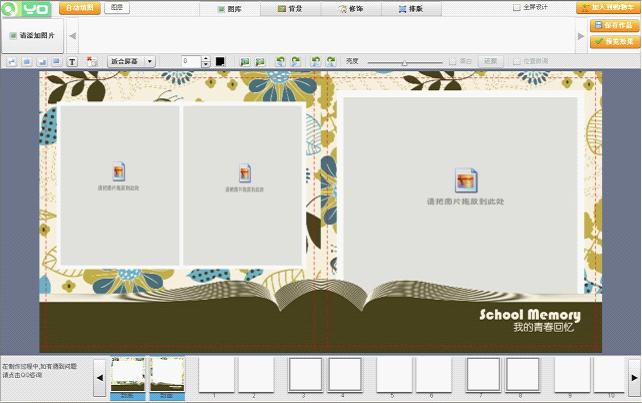
Task: Click the 保存作品 button
Action: (614, 26)
